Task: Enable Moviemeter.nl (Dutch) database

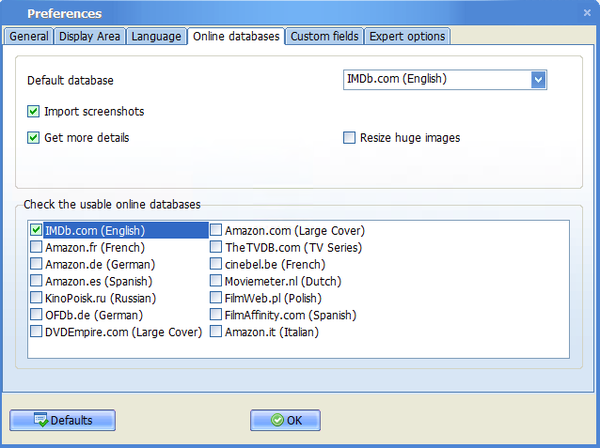Action: [216, 280]
